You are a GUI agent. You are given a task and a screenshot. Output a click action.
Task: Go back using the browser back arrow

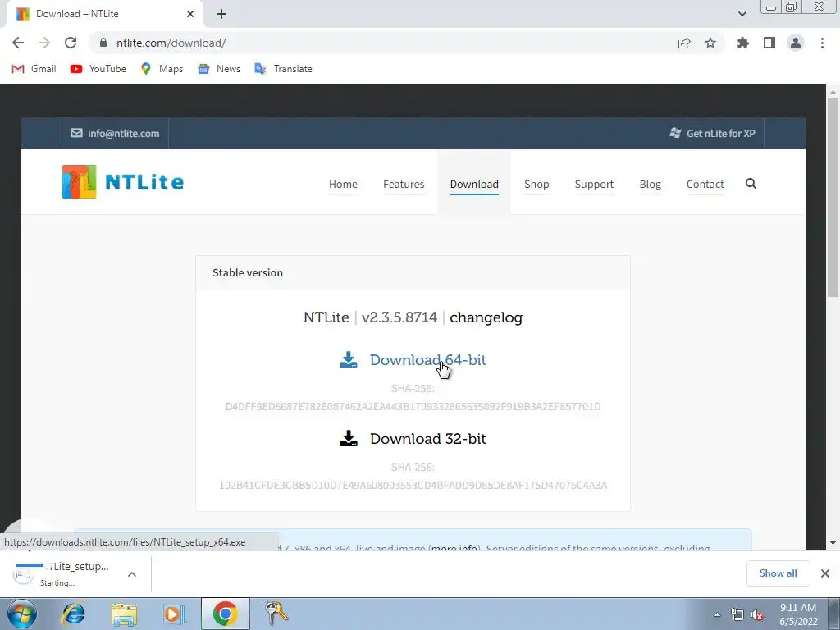18,43
